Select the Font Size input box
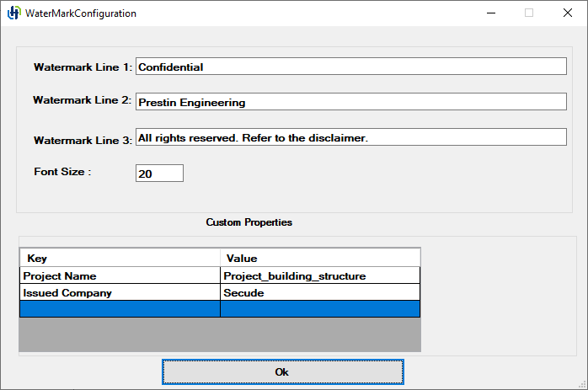Viewport: 588px width, 390px height. tap(159, 173)
